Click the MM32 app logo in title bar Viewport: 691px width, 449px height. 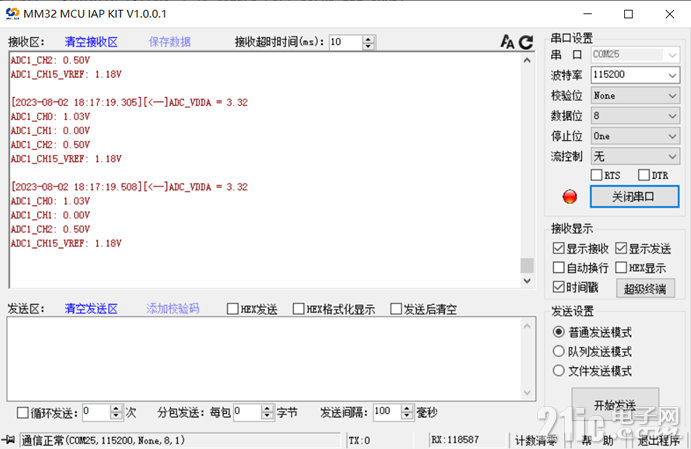pyautogui.click(x=12, y=14)
